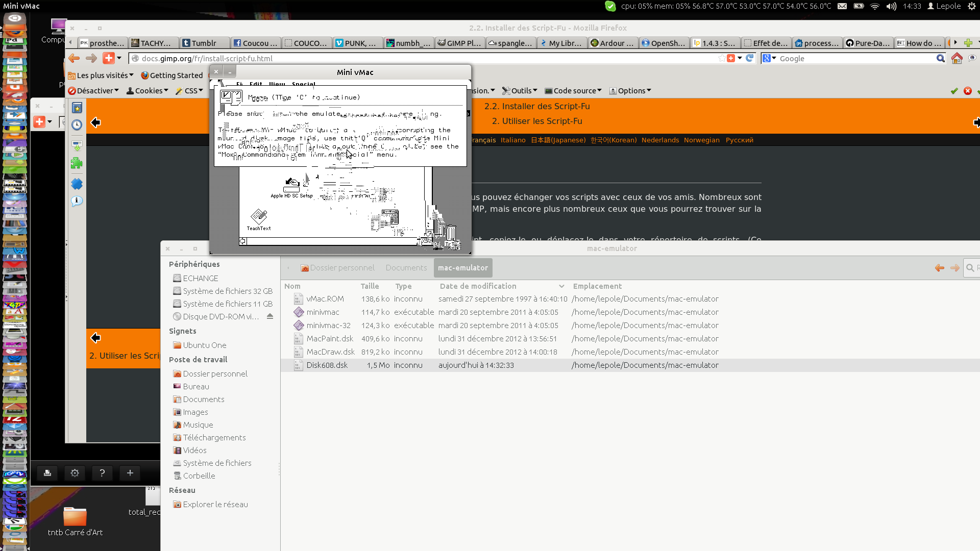Click the page info bubble icon
Viewport: 980px width, 551px height.
coord(77,201)
